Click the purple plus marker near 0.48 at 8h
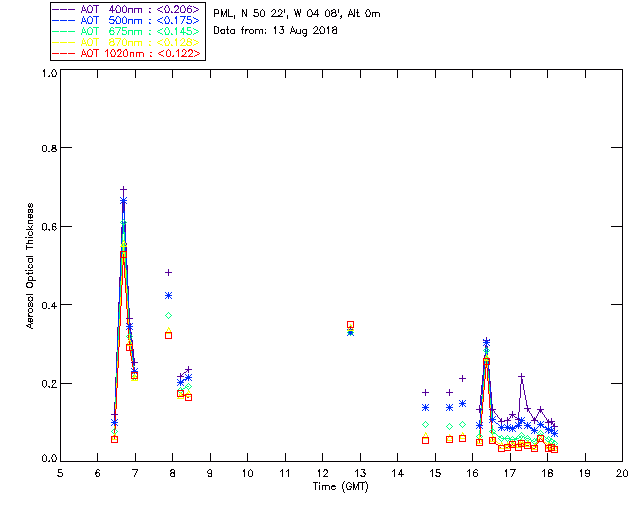Viewport: 640px width, 512px height. 168,272
